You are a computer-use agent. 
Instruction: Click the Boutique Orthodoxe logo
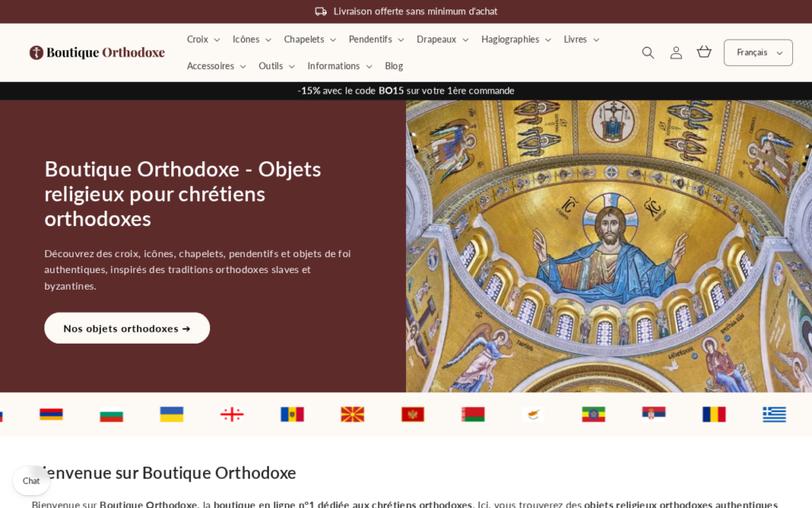(97, 52)
